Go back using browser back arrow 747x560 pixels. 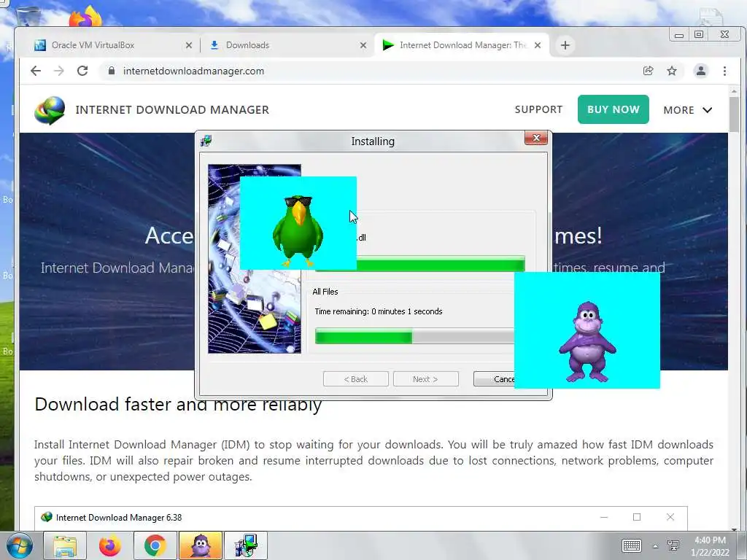tap(36, 71)
